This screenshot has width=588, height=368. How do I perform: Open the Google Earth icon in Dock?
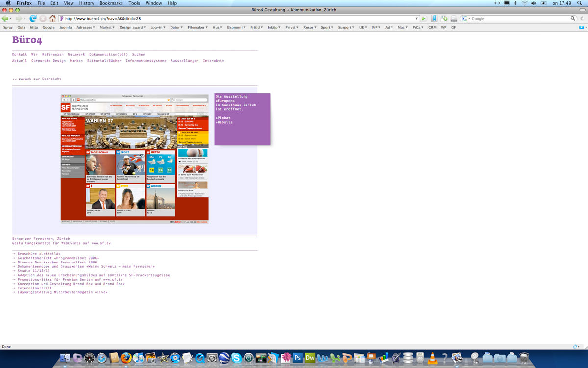[224, 357]
